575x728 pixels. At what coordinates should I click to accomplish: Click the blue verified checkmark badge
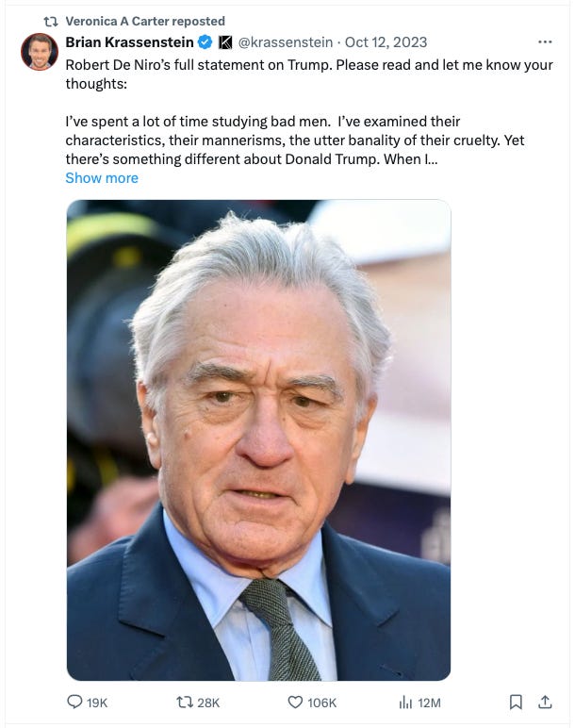[205, 42]
